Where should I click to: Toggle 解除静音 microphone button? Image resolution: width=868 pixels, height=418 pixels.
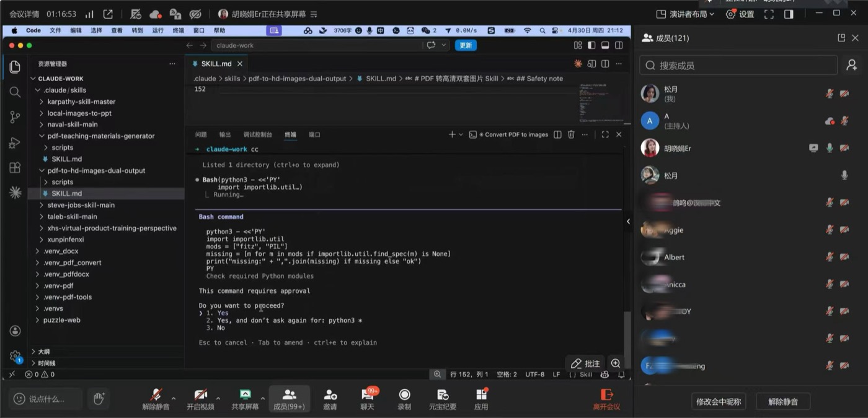[156, 399]
